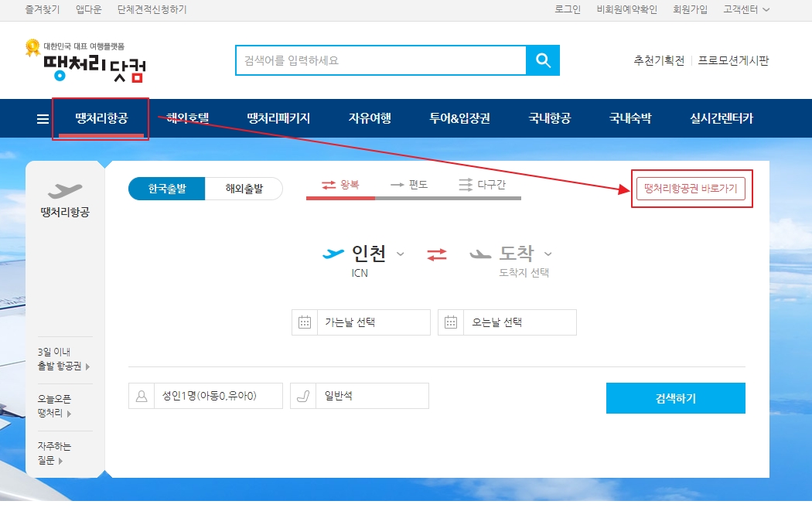Click the passenger person icon
This screenshot has height=518, width=812.
point(142,396)
